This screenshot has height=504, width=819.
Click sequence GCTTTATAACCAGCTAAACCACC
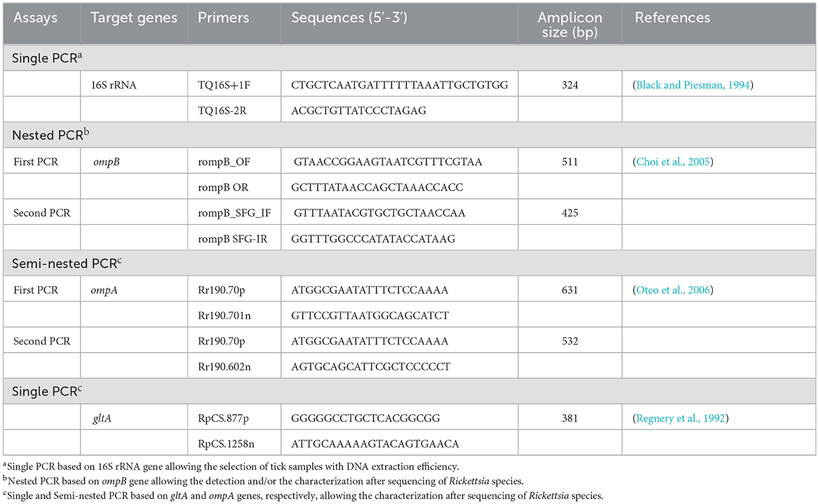click(x=376, y=186)
